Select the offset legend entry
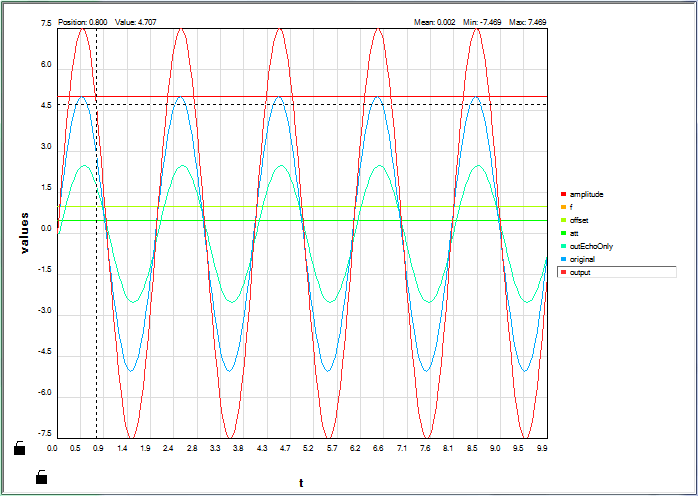 click(x=579, y=219)
